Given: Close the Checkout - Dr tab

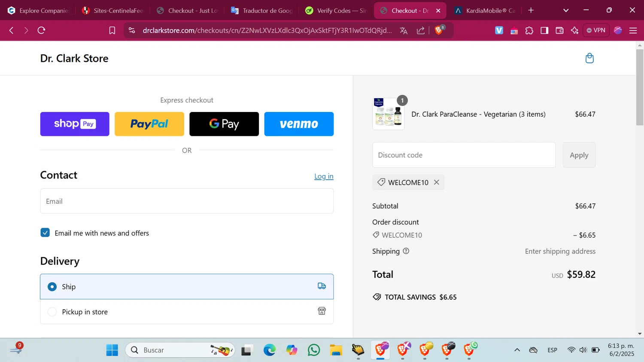Looking at the screenshot, I should [438, 10].
